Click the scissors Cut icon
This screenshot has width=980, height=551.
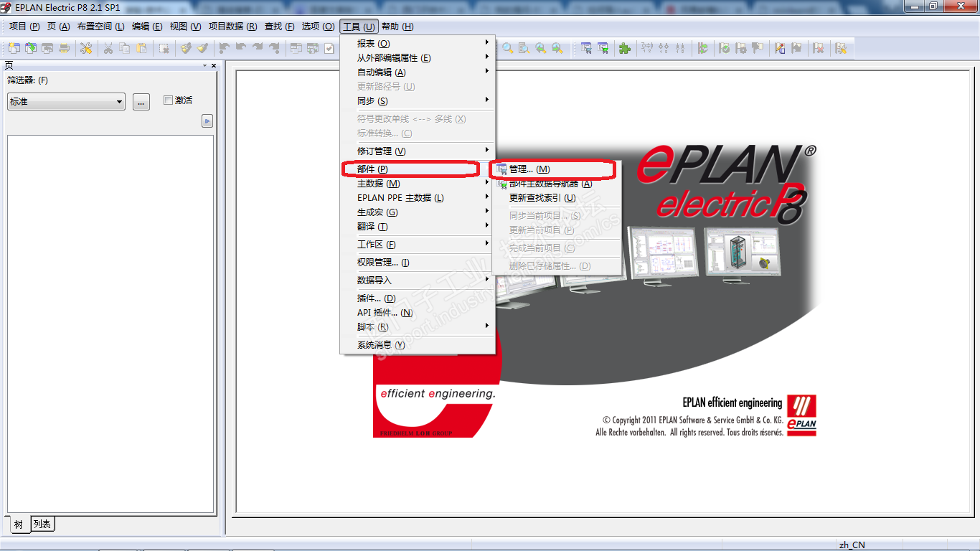(x=108, y=48)
